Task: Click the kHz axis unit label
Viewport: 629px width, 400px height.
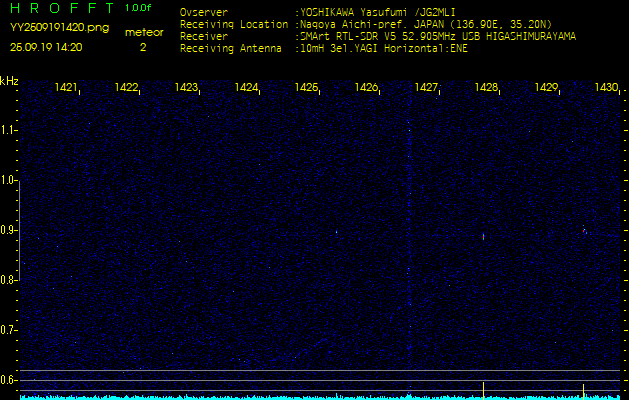Action: click(9, 81)
